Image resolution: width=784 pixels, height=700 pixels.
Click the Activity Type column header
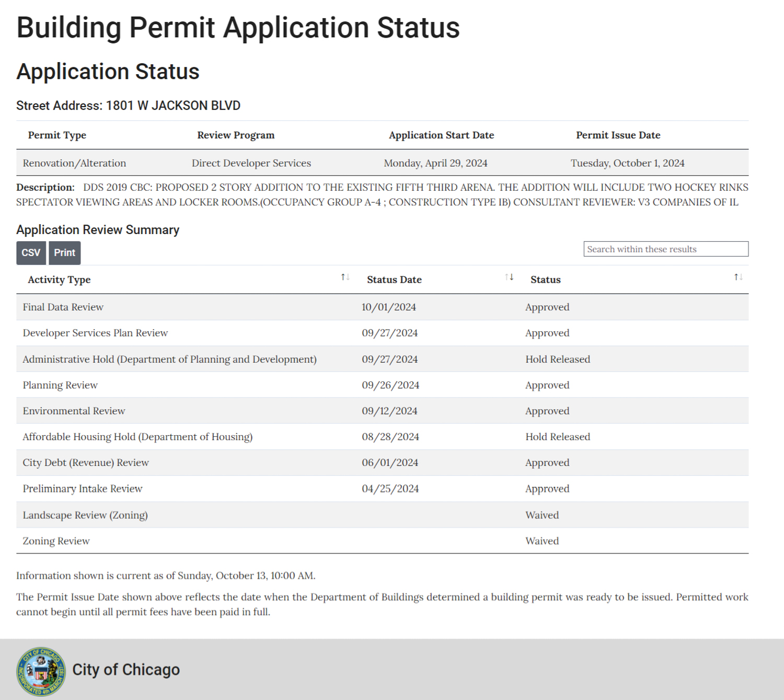[59, 279]
